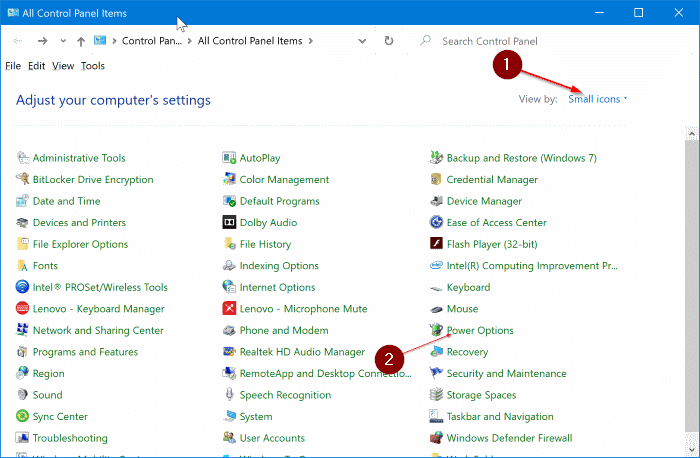700x458 pixels.
Task: Open RemoteApp and Desktop Connections link
Action: pyautogui.click(x=325, y=373)
